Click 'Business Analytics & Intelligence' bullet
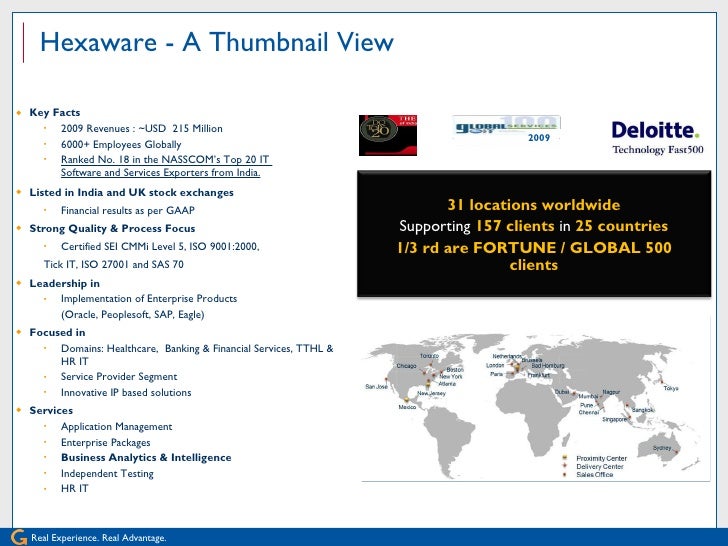 click(x=146, y=457)
